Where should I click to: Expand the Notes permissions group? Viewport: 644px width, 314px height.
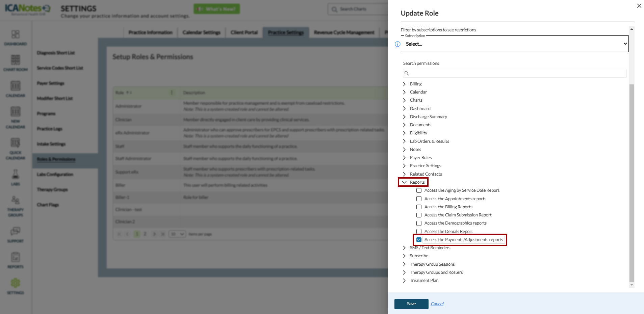(404, 150)
